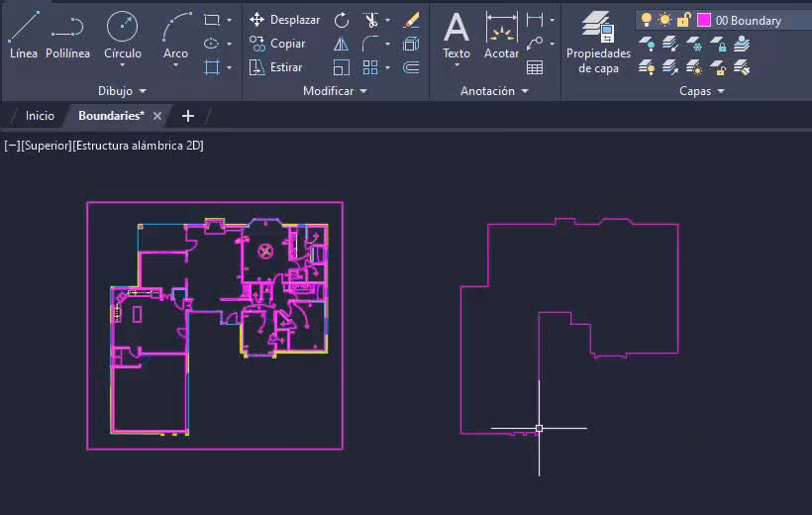Screen dimensions: 812x515
Task: Open linear dimension dropdown arrow
Action: coord(552,20)
